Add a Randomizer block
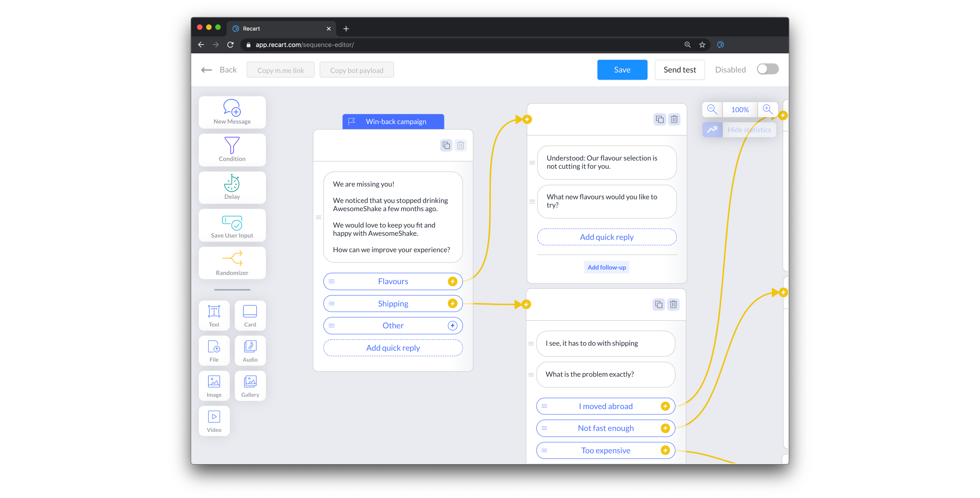 [232, 263]
